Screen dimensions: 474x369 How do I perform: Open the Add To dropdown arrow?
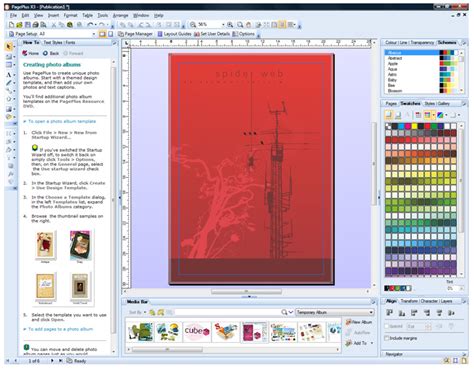click(372, 343)
